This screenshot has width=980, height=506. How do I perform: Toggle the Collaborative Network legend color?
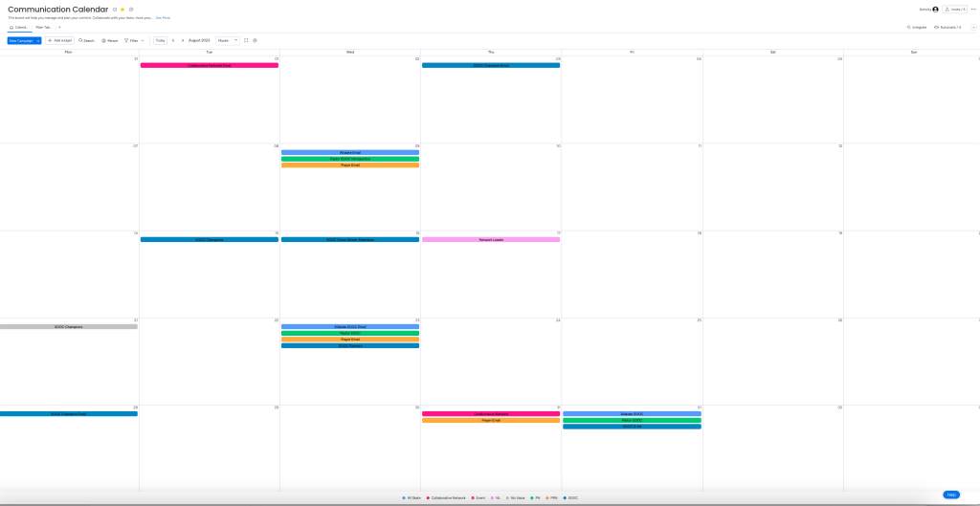pos(445,497)
